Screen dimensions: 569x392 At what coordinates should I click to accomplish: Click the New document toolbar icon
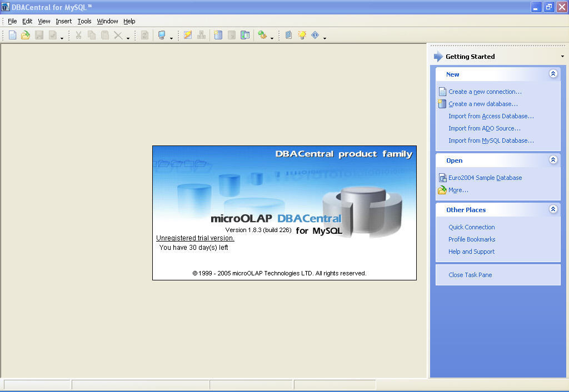[12, 35]
